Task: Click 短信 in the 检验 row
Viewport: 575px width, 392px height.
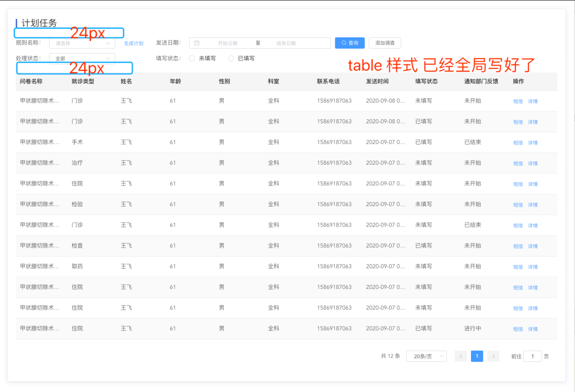Action: point(518,205)
